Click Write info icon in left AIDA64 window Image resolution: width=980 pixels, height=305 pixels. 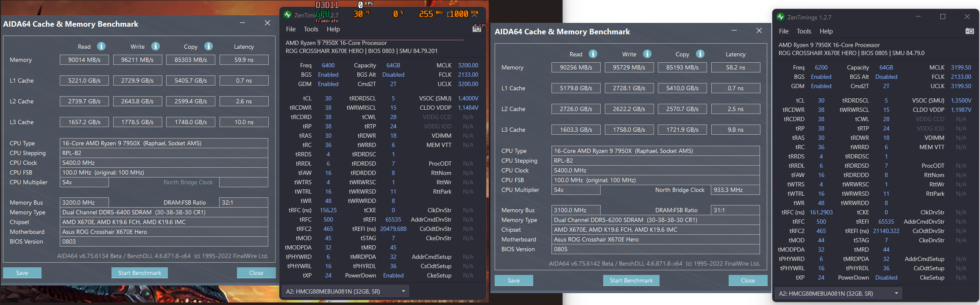156,46
